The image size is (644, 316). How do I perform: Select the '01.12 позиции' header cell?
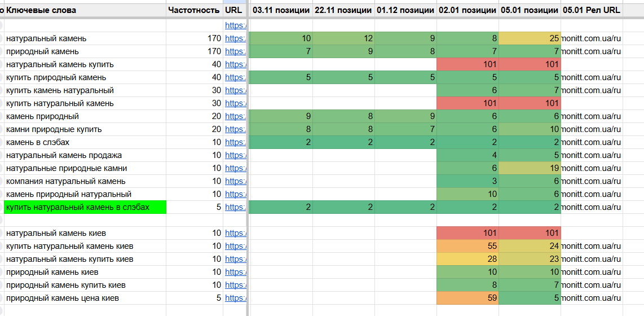pos(405,10)
